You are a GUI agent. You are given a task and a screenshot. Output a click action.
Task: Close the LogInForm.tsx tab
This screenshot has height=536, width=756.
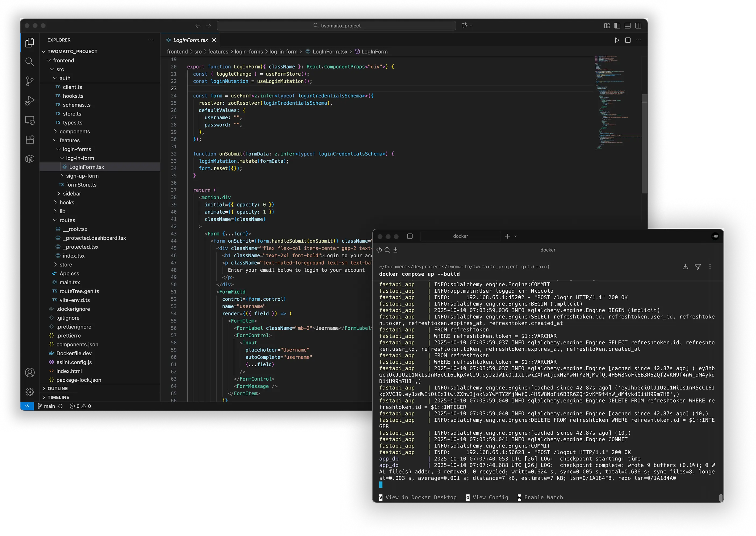pyautogui.click(x=214, y=40)
